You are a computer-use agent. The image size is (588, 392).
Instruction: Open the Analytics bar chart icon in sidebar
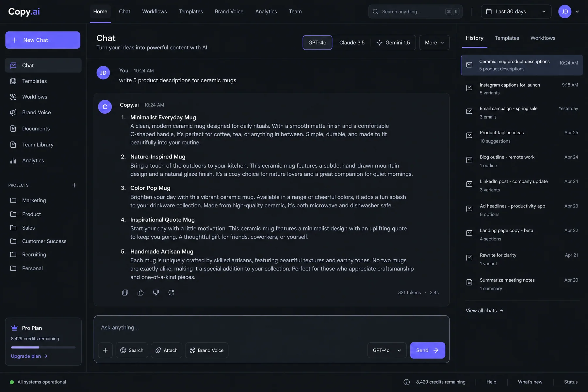(13, 160)
